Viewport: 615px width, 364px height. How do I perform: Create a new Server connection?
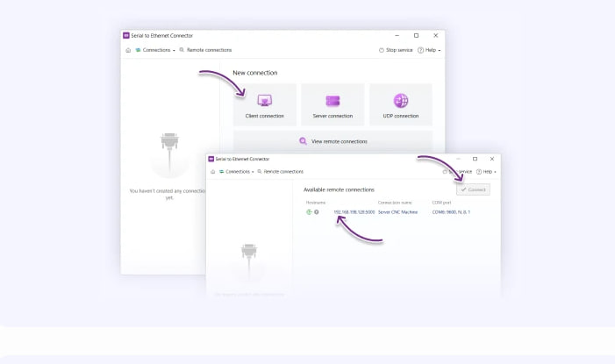(x=333, y=104)
